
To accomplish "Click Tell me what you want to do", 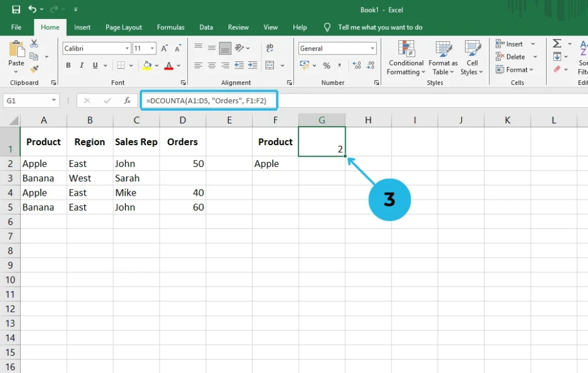I will click(x=380, y=28).
